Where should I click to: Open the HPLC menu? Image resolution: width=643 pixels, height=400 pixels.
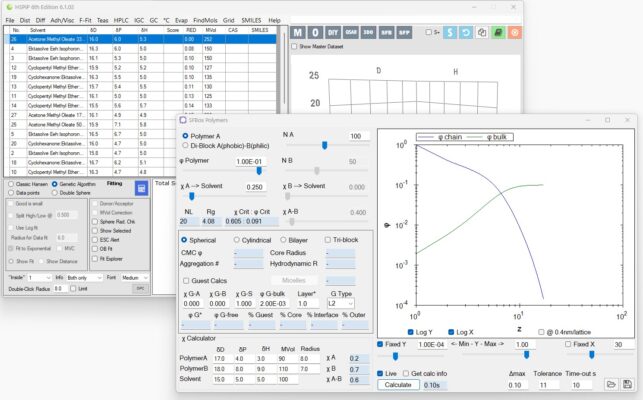121,20
